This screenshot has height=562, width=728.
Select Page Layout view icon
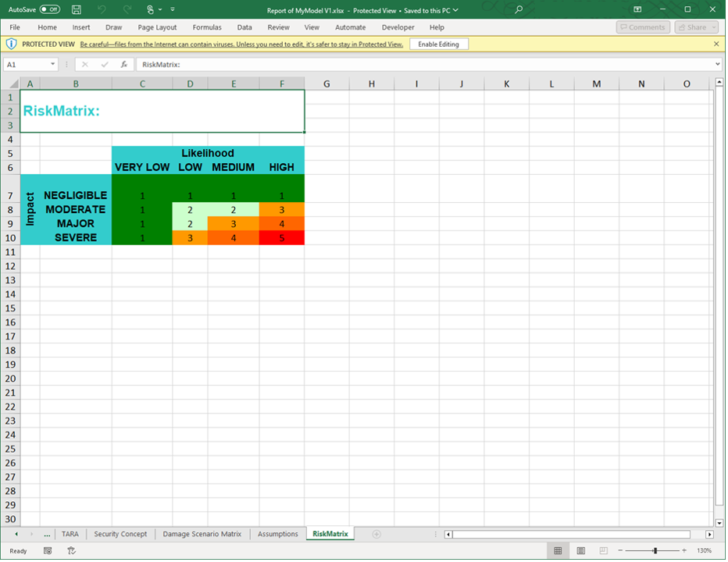pyautogui.click(x=580, y=550)
